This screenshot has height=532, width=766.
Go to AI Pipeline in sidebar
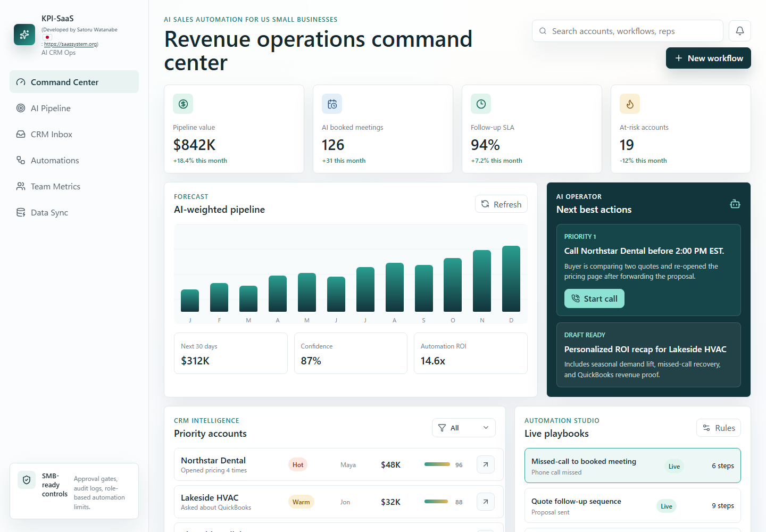click(74, 108)
